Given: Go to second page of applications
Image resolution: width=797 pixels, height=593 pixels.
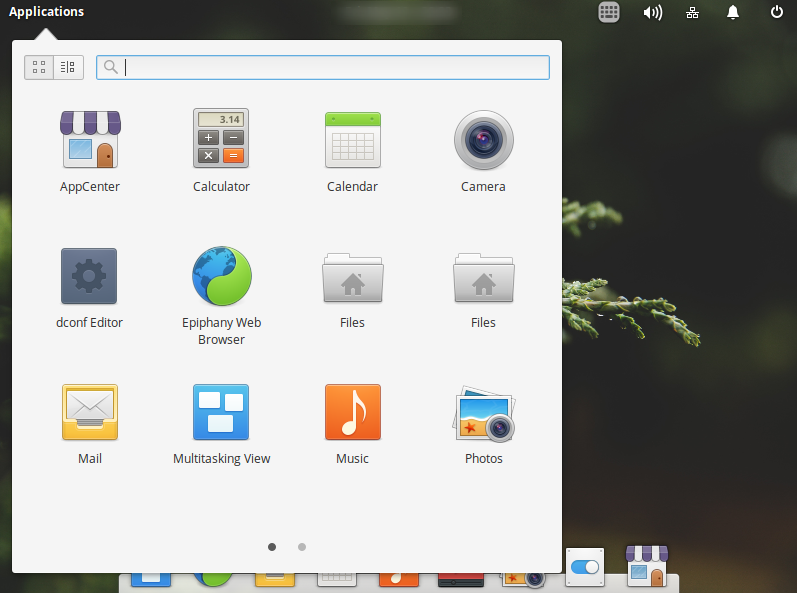Looking at the screenshot, I should [302, 547].
